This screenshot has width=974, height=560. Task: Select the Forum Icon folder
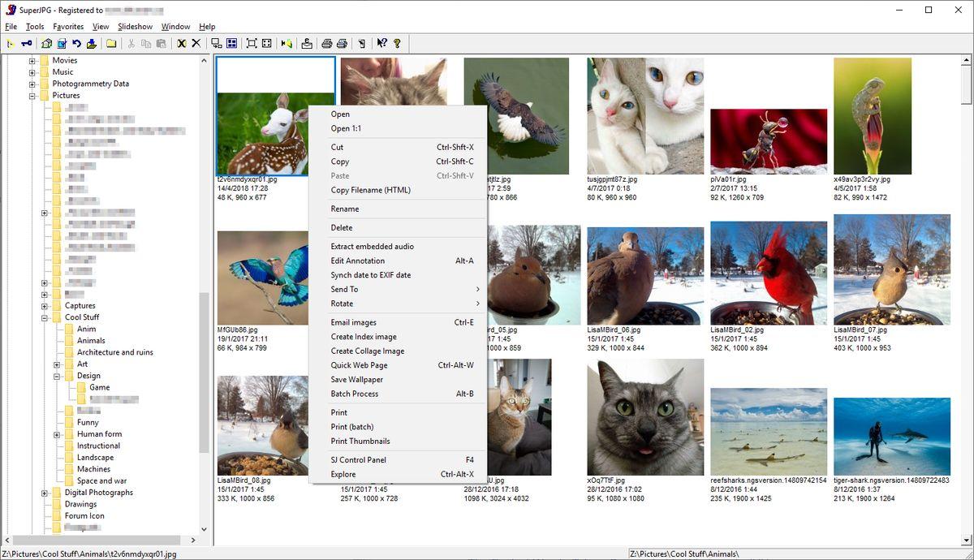(x=84, y=516)
